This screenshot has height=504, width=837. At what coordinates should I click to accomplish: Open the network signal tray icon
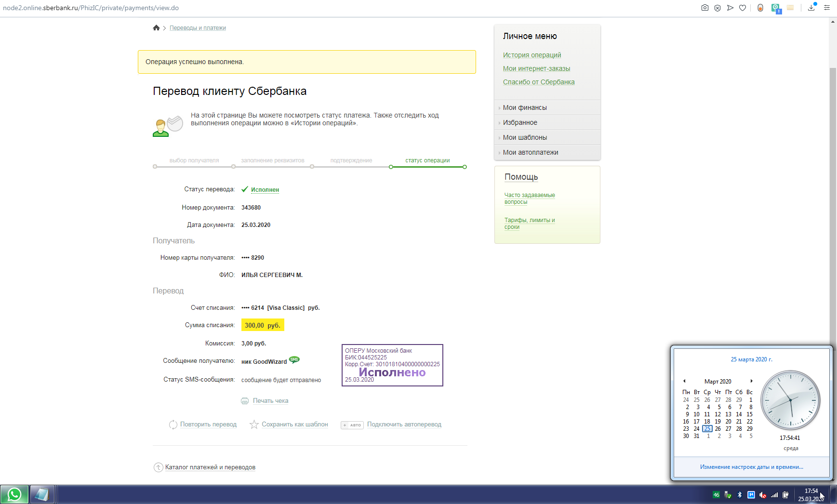click(x=774, y=495)
